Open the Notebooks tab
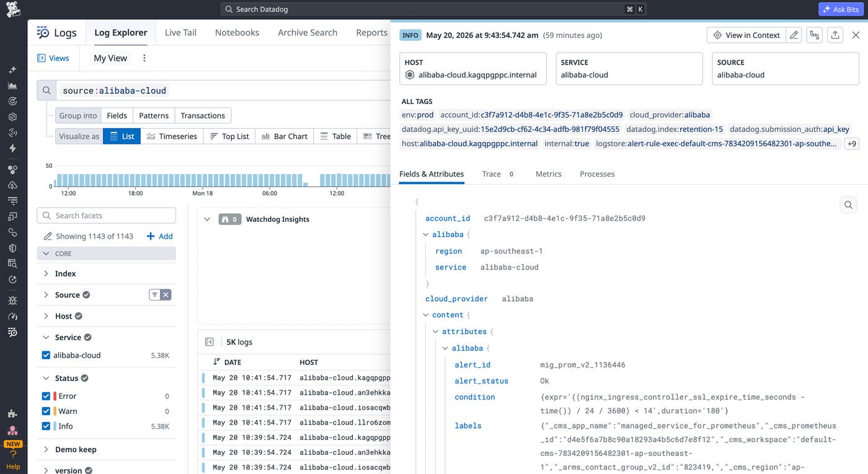 [237, 32]
